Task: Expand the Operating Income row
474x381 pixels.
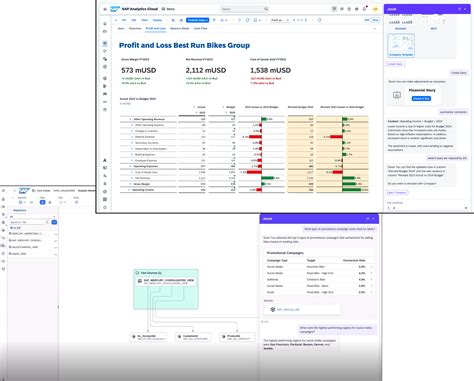Action: pos(129,190)
